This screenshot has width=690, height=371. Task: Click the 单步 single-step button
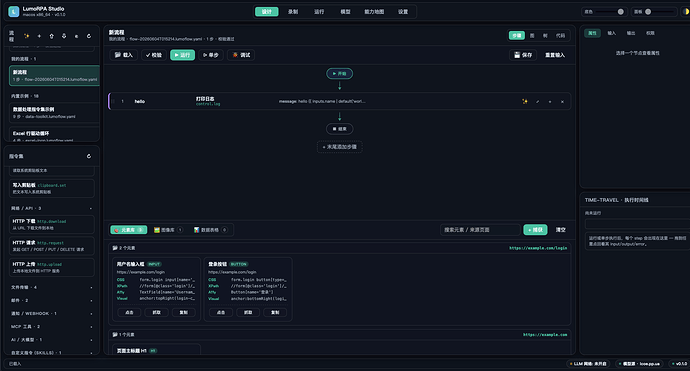point(211,55)
